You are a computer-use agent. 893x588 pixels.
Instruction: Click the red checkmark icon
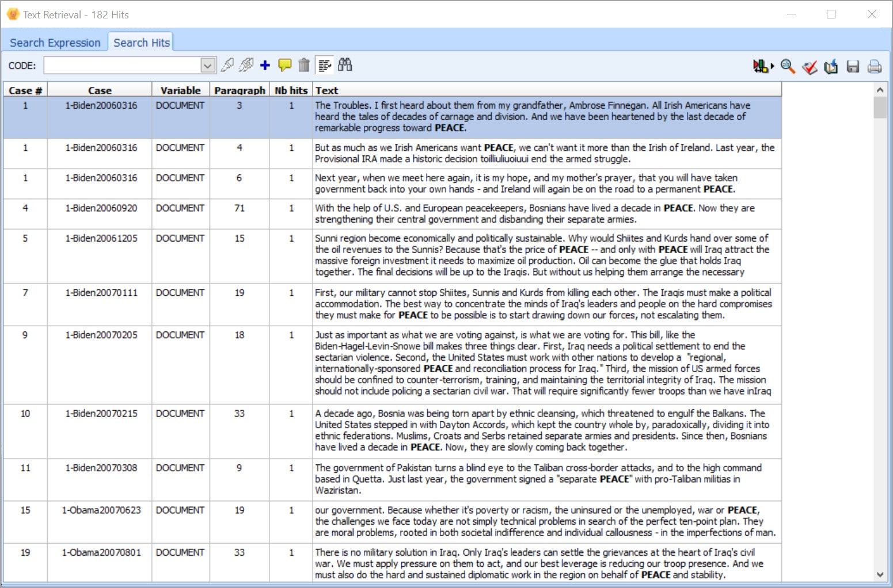[x=810, y=67]
